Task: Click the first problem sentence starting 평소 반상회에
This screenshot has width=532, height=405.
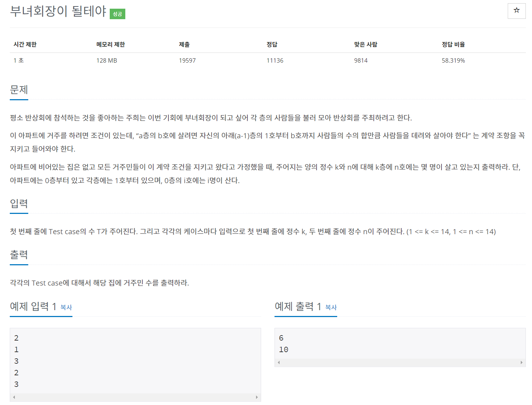Action: tap(211, 118)
